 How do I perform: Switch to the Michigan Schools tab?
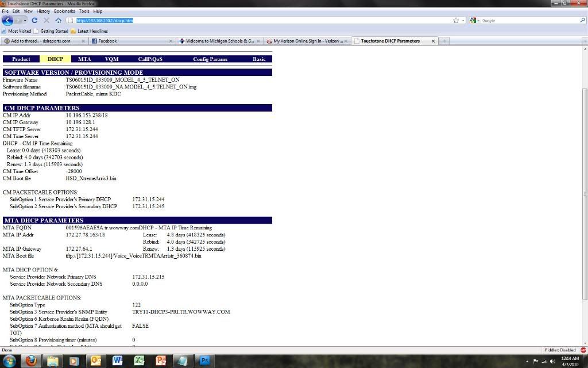220,41
